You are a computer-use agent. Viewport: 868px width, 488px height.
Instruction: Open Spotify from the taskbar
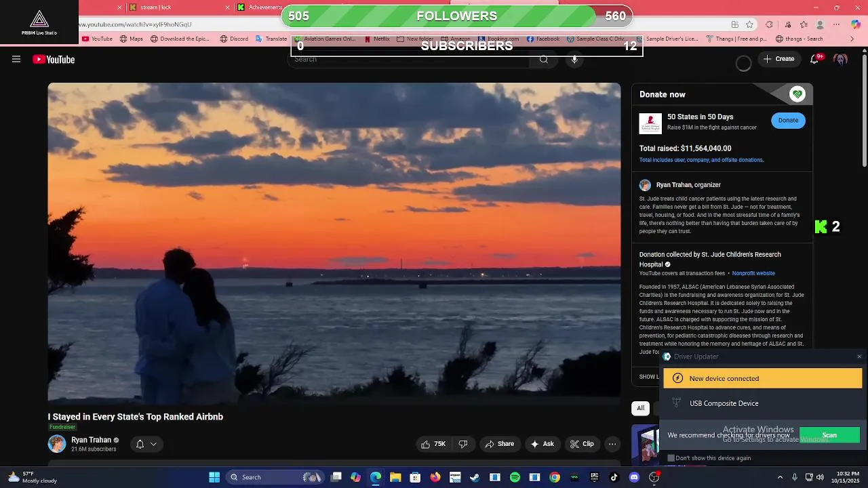515,477
